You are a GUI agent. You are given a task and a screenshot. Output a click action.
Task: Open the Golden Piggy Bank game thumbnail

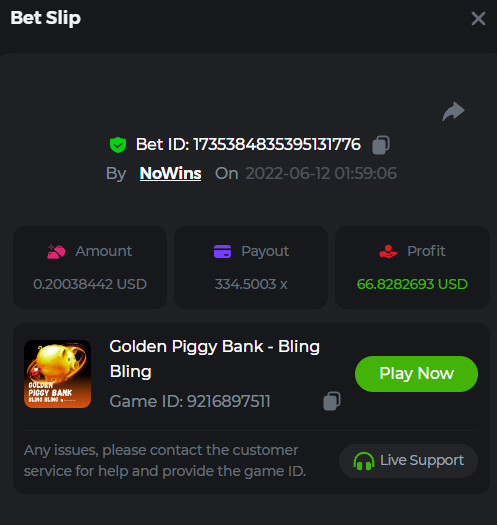(x=57, y=374)
